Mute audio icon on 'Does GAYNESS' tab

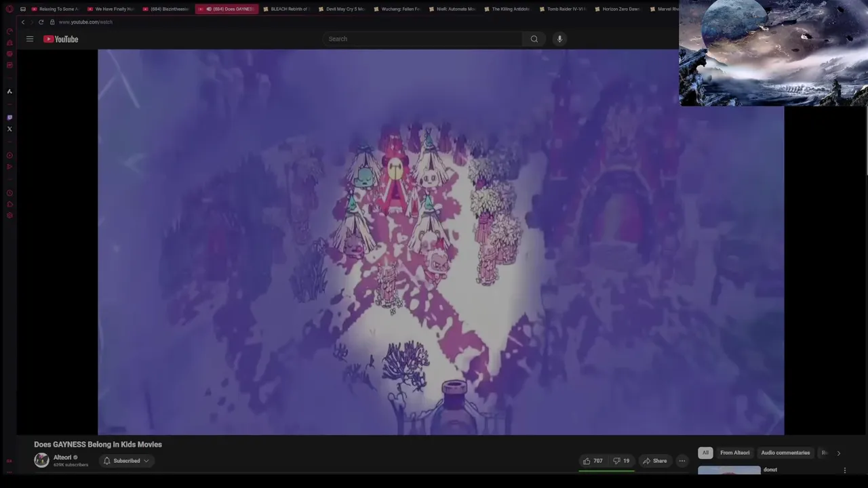tap(209, 9)
